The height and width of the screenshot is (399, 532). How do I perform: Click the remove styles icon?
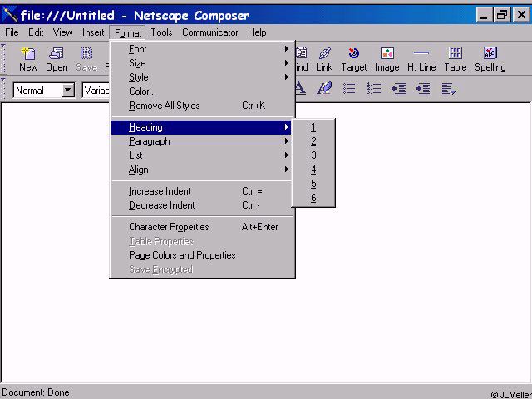324,89
